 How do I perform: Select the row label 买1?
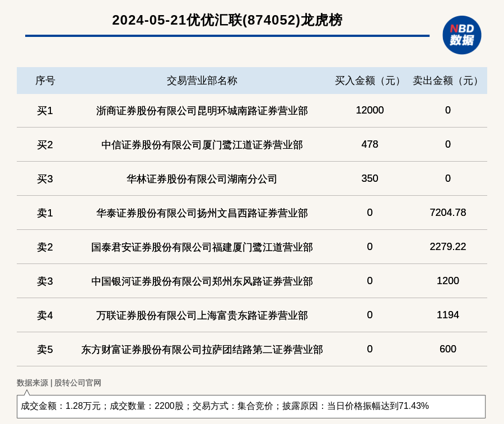(45, 111)
